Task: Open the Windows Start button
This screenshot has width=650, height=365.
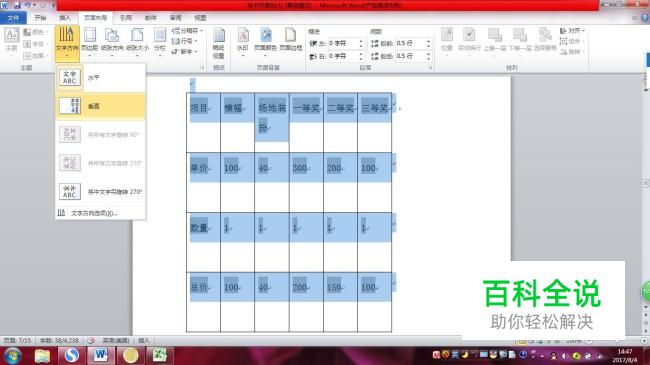Action: (x=12, y=356)
